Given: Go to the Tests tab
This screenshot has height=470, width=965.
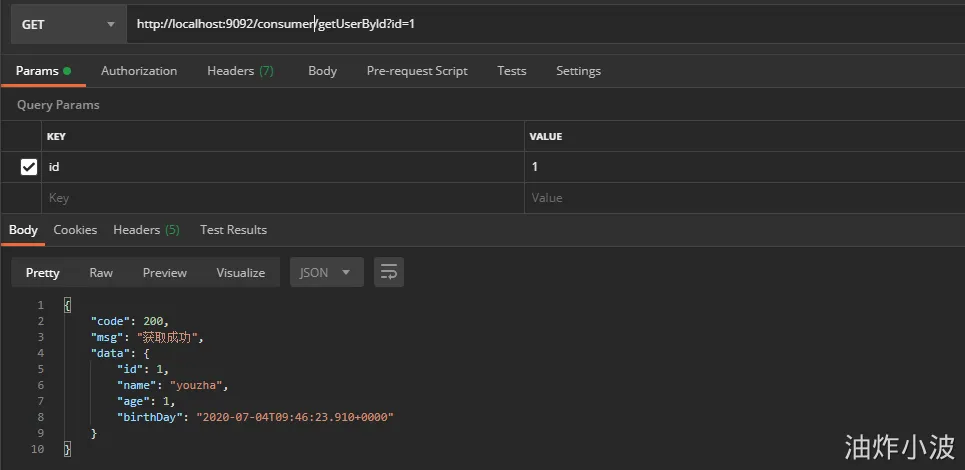Looking at the screenshot, I should click(511, 71).
